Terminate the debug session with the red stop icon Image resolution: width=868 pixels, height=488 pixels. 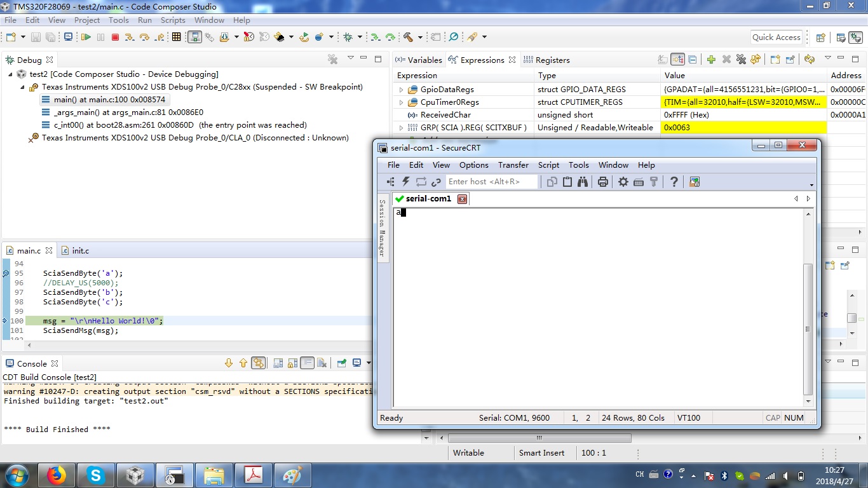point(115,37)
